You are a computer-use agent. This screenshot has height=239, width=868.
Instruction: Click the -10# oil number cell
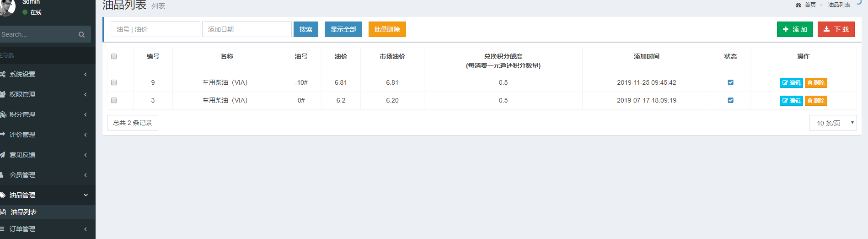pyautogui.click(x=301, y=82)
